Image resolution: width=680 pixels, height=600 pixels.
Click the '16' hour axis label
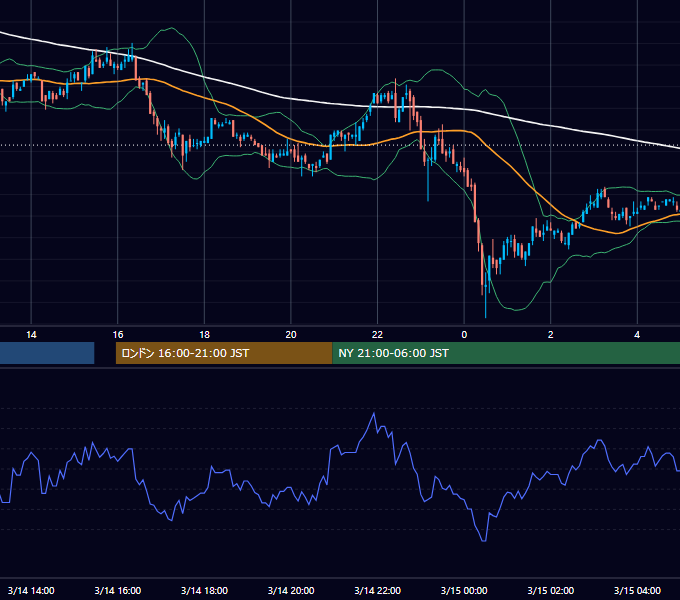point(118,335)
